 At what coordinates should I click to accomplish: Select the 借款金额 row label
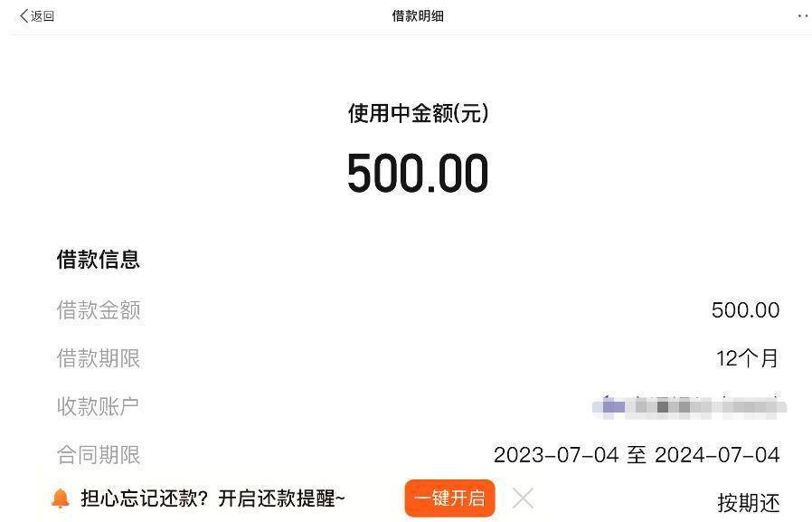pos(99,310)
